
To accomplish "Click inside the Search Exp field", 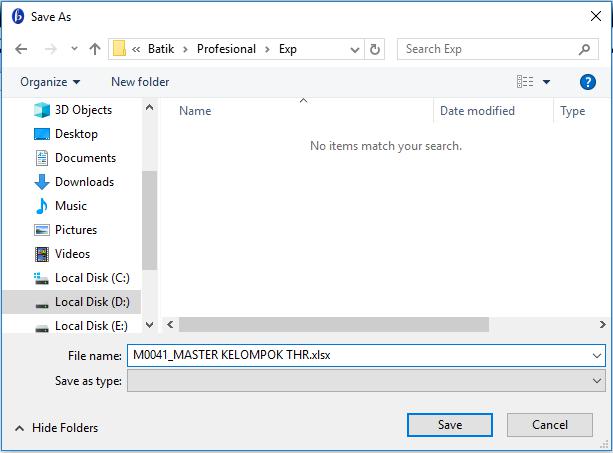I will (x=485, y=49).
